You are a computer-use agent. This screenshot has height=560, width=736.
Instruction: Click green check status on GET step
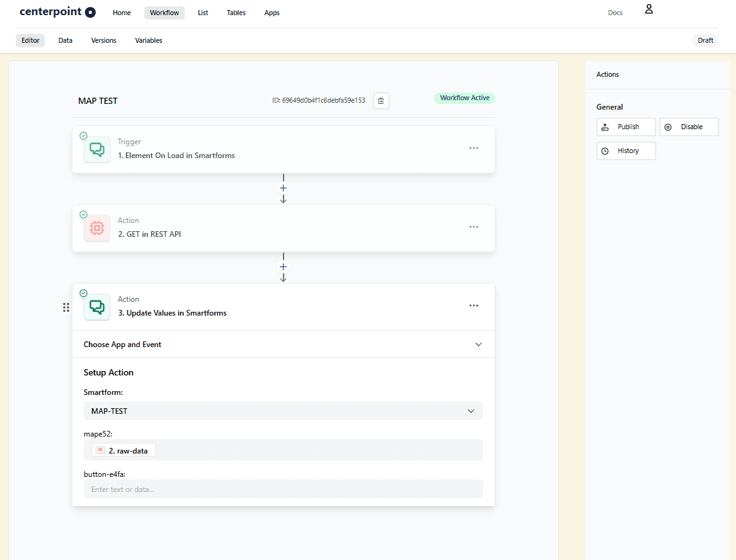[84, 215]
